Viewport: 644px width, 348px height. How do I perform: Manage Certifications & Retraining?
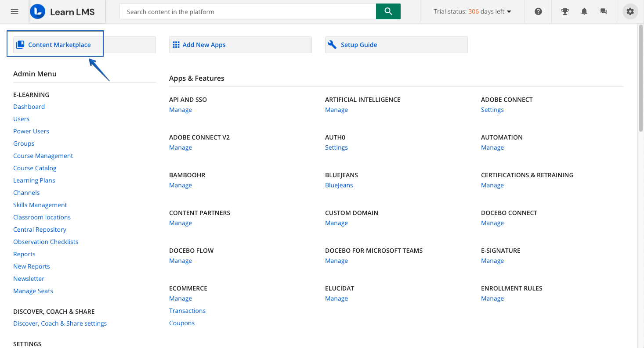pyautogui.click(x=492, y=185)
